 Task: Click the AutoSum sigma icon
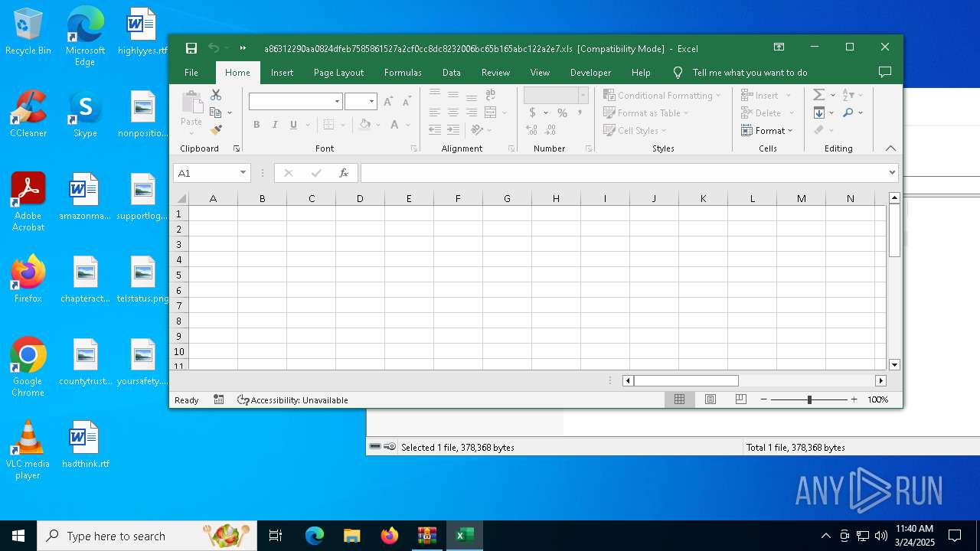(x=819, y=95)
